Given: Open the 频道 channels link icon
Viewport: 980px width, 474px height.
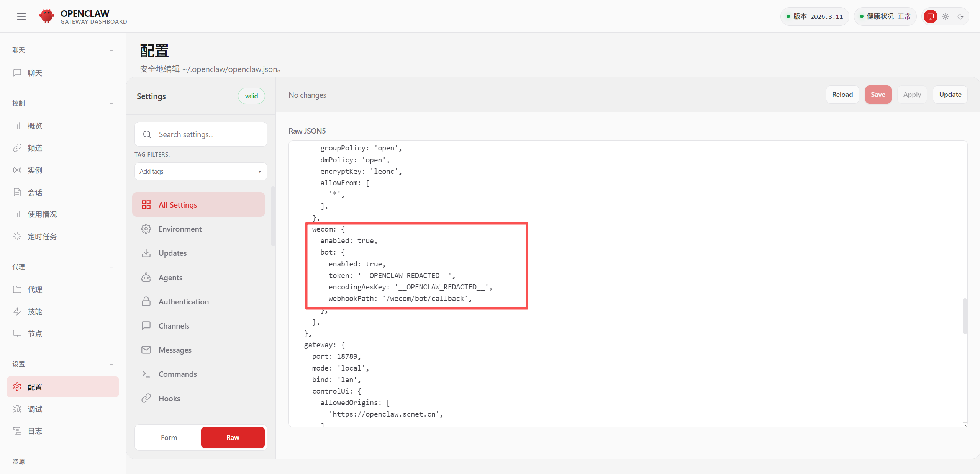Looking at the screenshot, I should (17, 148).
